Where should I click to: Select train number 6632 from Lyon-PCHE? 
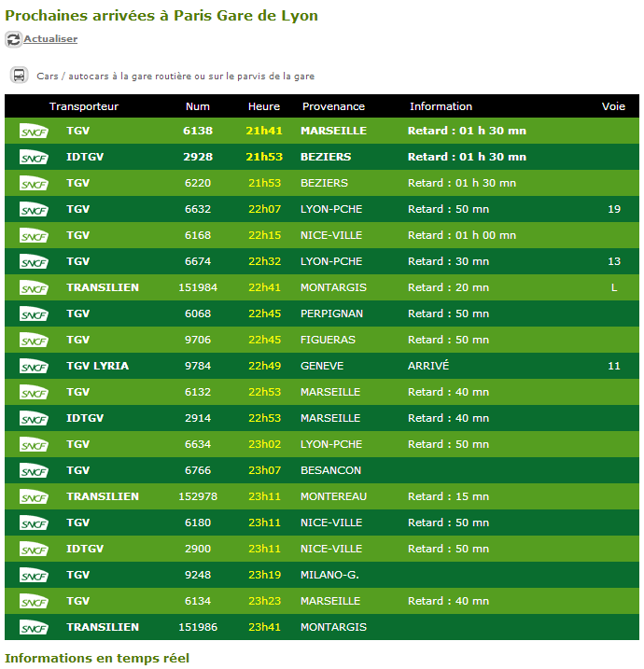[x=198, y=209]
